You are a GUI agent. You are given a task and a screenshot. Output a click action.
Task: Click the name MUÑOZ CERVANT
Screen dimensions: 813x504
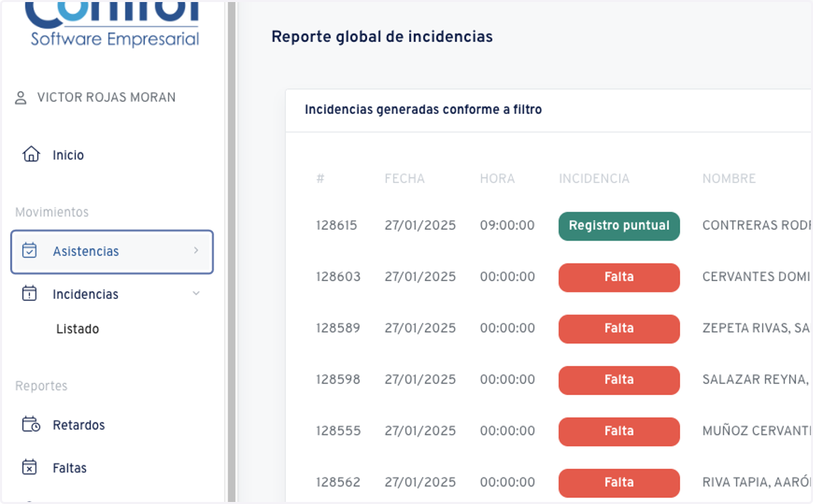(x=757, y=431)
